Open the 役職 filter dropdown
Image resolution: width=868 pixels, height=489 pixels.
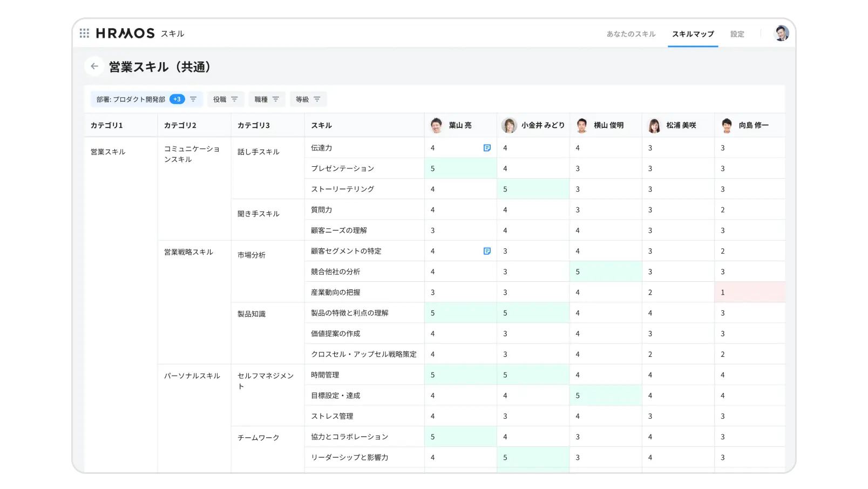[x=226, y=99]
